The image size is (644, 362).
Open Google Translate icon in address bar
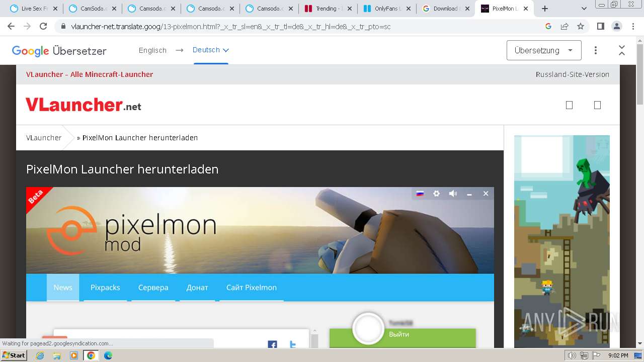(548, 26)
